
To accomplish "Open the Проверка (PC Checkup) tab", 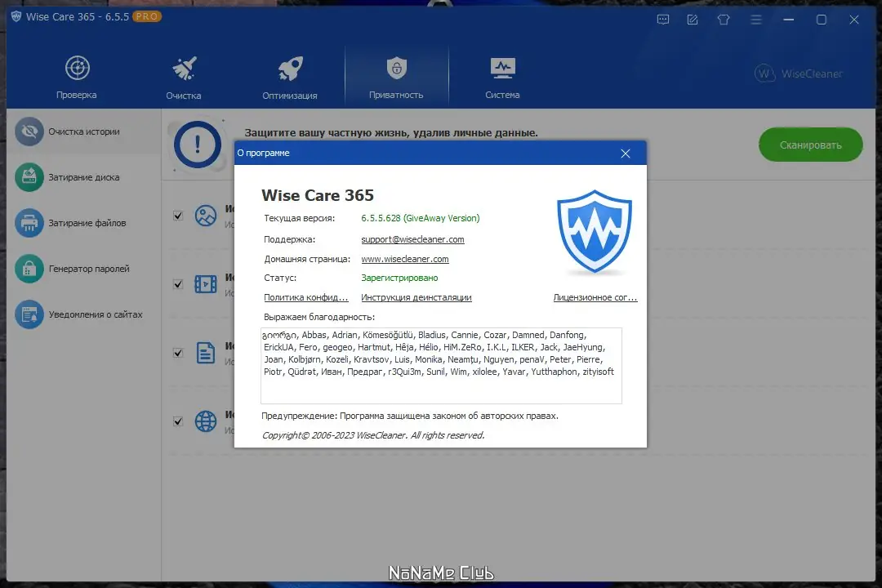I will point(77,77).
